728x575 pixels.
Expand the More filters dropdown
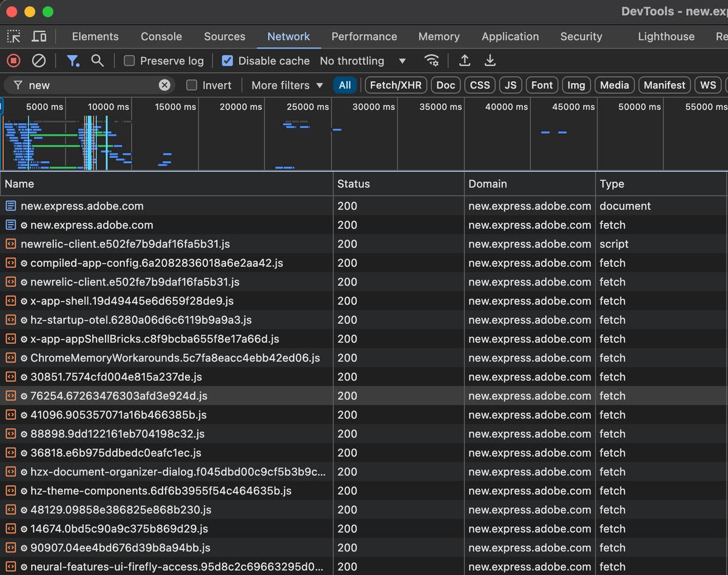[x=288, y=85]
